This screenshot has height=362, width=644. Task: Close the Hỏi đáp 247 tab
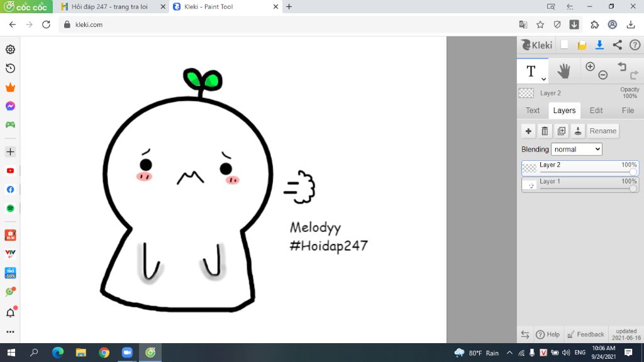163,6
